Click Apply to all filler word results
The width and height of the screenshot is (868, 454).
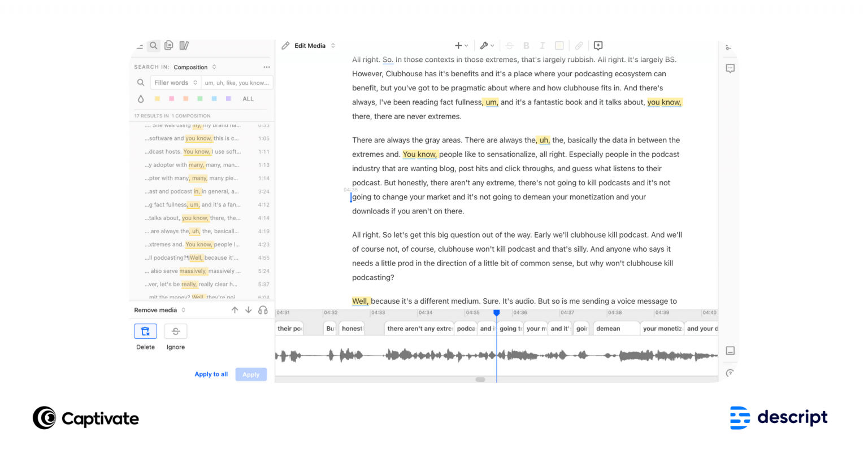coord(211,374)
